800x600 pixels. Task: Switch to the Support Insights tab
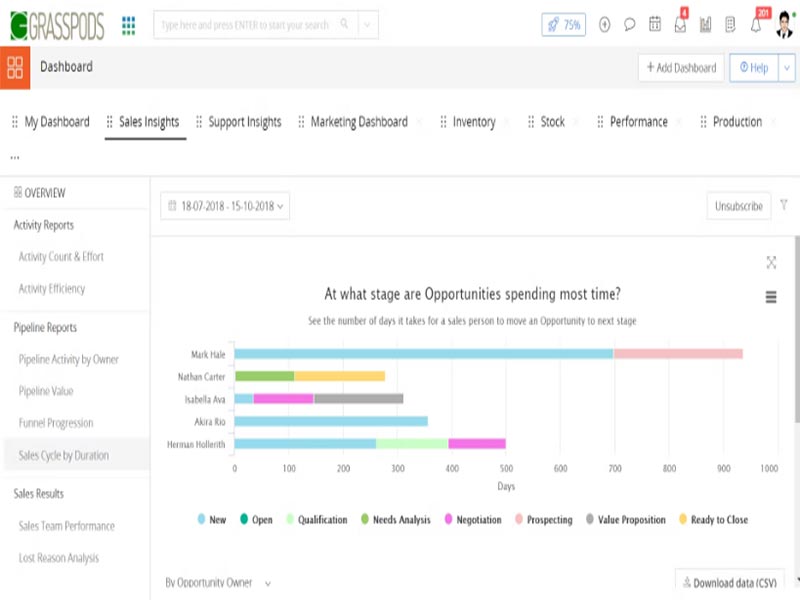246,120
